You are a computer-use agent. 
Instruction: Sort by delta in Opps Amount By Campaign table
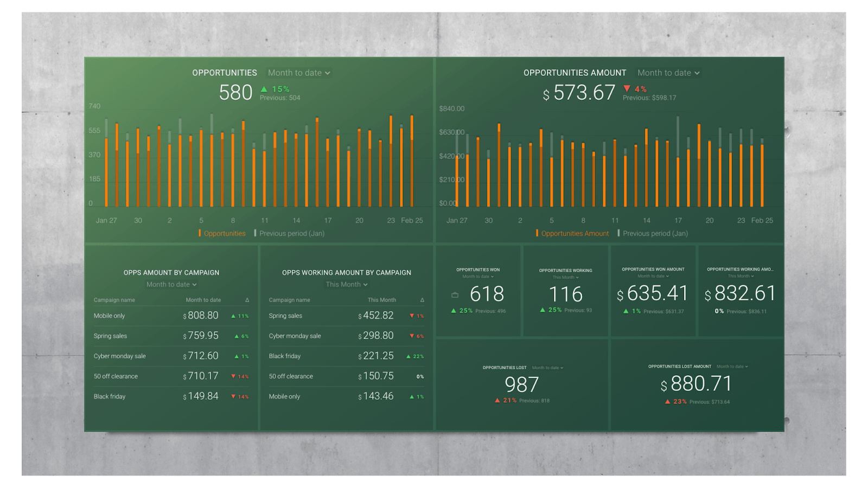[x=247, y=300]
